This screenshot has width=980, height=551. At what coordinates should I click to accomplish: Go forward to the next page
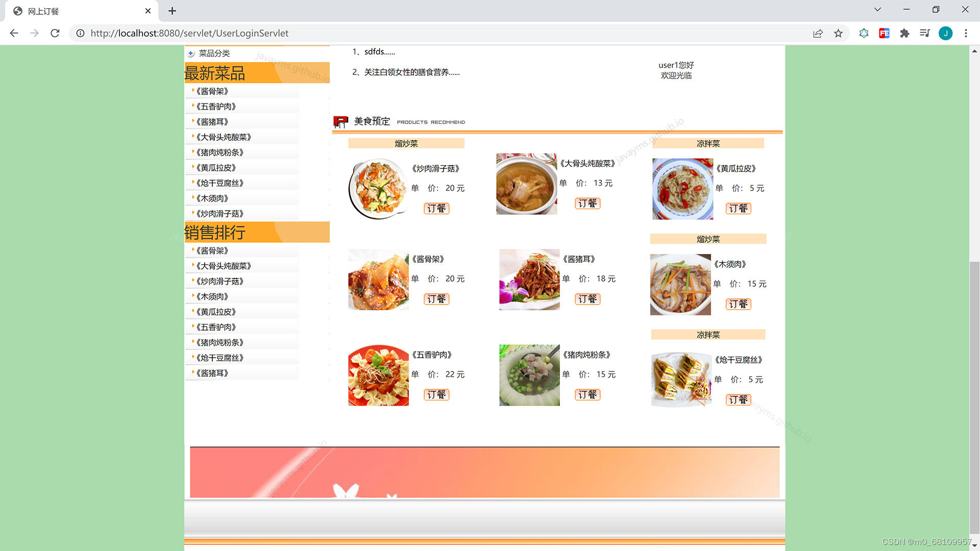click(34, 33)
